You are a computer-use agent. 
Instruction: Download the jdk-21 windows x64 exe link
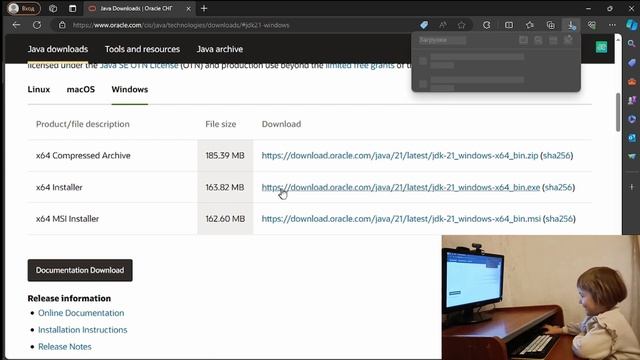(401, 187)
